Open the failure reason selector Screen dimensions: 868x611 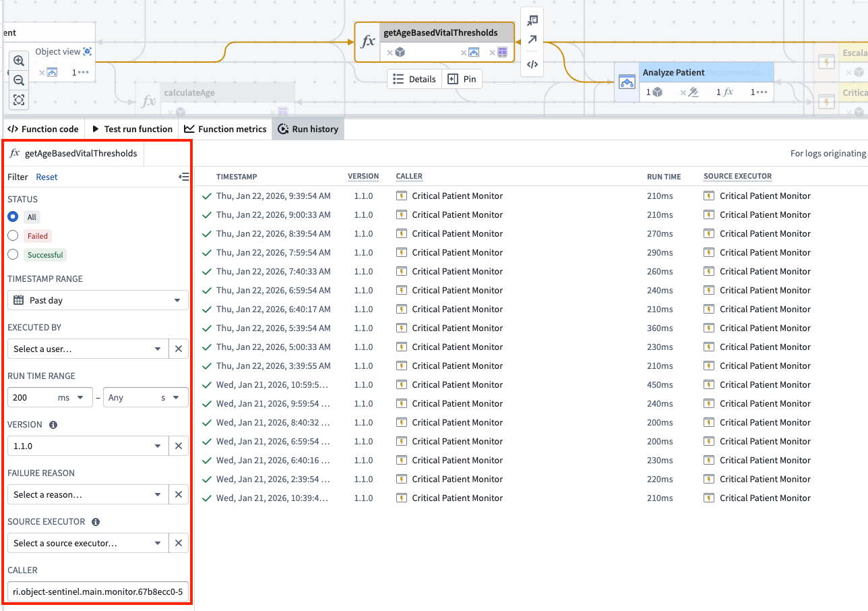coord(88,494)
